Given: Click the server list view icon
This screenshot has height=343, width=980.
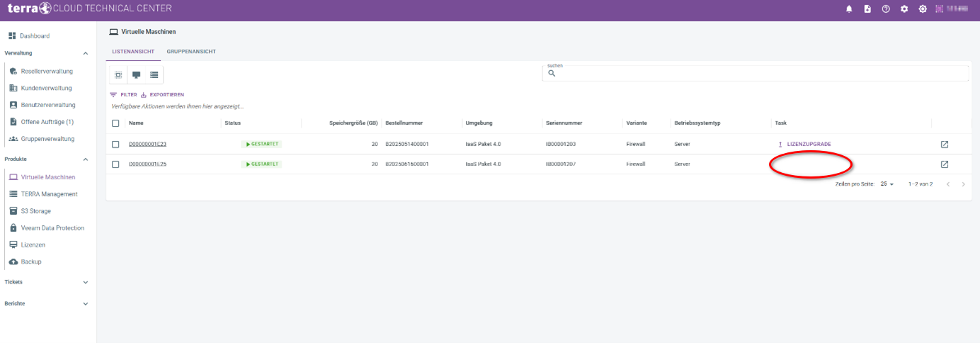Looking at the screenshot, I should pyautogui.click(x=154, y=74).
